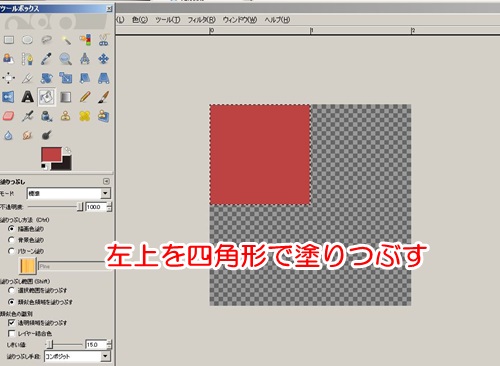The width and height of the screenshot is (500, 366).
Task: Choose the foreground color fill radio button
Action: point(11,229)
